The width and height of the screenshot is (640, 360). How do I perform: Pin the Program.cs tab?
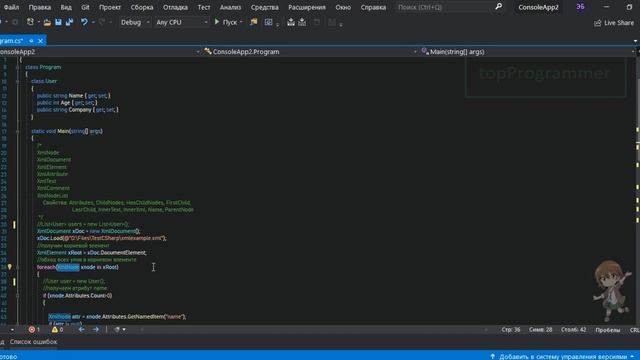click(31, 41)
